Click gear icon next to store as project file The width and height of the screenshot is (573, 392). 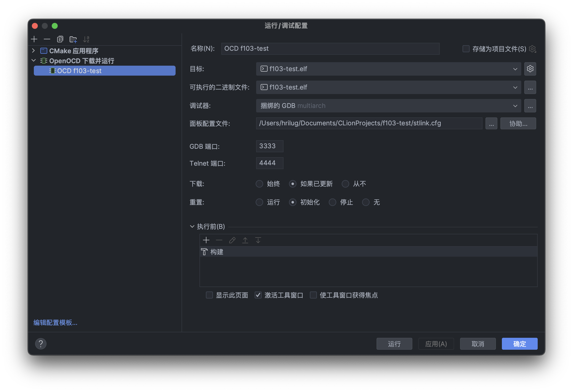532,49
